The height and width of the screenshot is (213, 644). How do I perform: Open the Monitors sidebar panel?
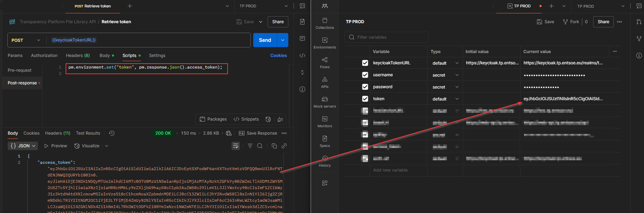click(x=324, y=122)
